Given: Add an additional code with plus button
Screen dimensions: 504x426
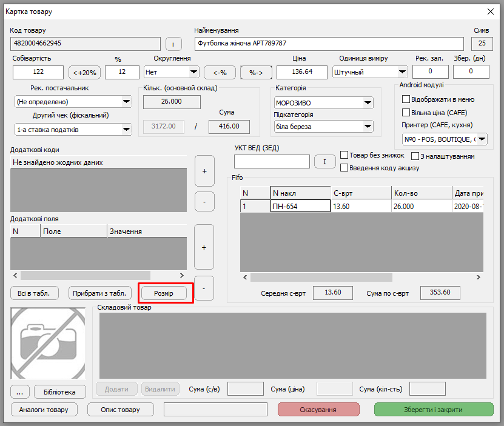Looking at the screenshot, I should click(x=204, y=171).
